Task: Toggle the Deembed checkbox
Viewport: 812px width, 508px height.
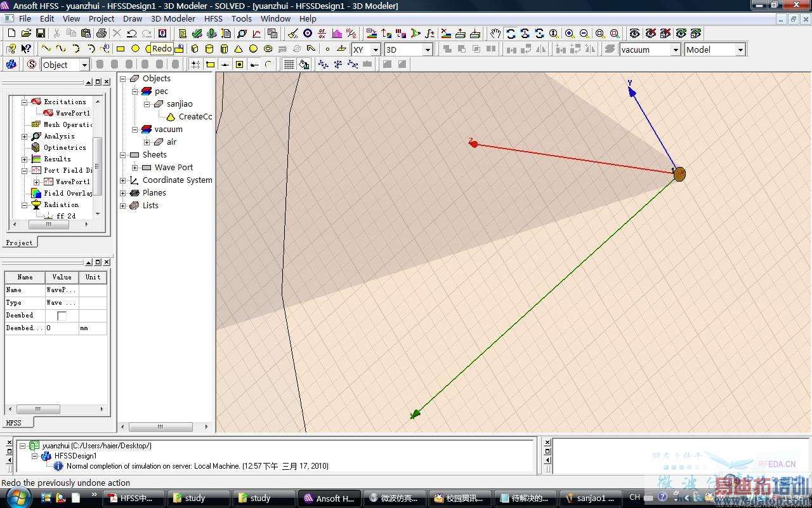Action: [62, 316]
